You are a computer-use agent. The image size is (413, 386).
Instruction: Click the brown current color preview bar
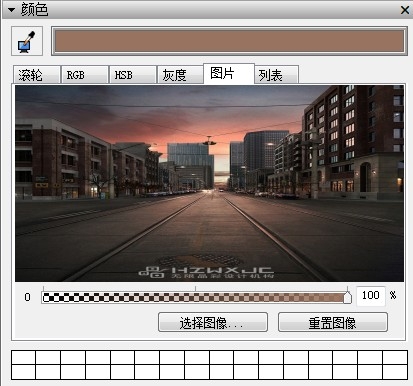(229, 41)
